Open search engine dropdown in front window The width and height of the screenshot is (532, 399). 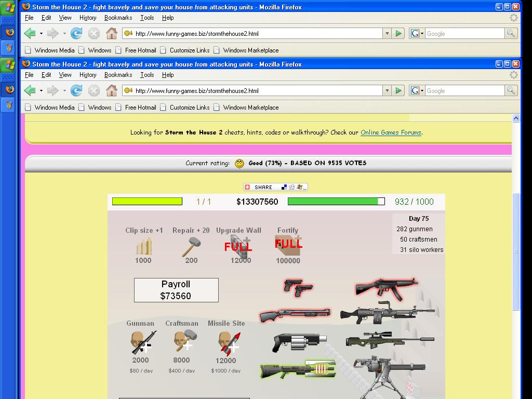(422, 90)
